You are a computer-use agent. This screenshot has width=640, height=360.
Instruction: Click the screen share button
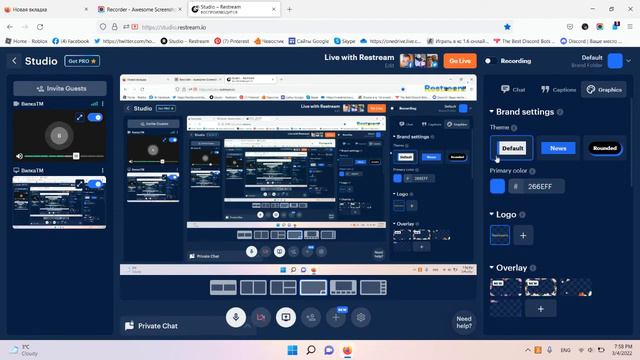coord(286,317)
